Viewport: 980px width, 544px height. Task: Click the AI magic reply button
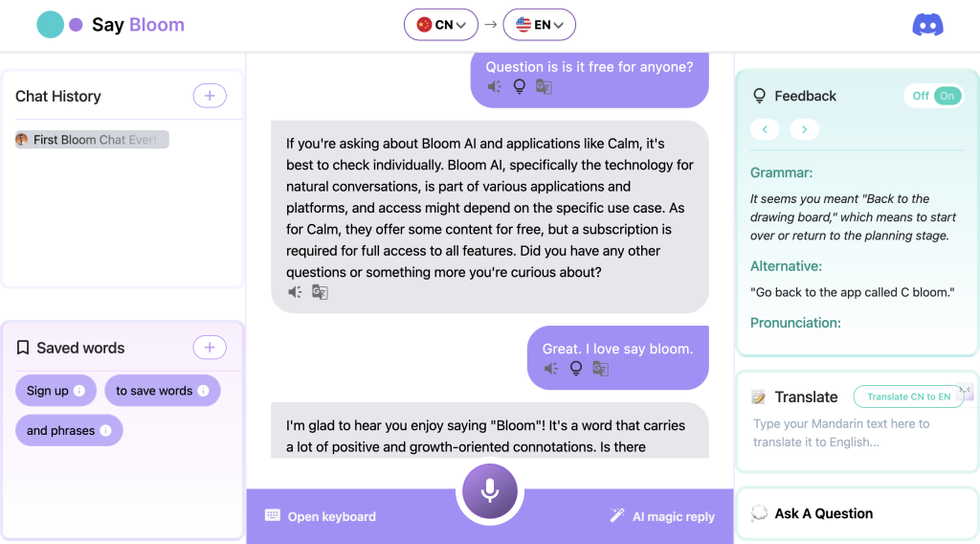pos(662,516)
